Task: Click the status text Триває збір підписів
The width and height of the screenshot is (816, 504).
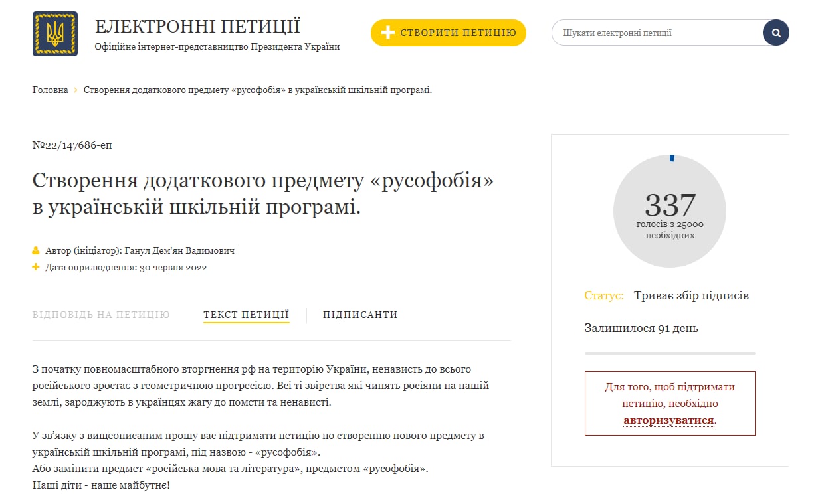Action: tap(691, 295)
